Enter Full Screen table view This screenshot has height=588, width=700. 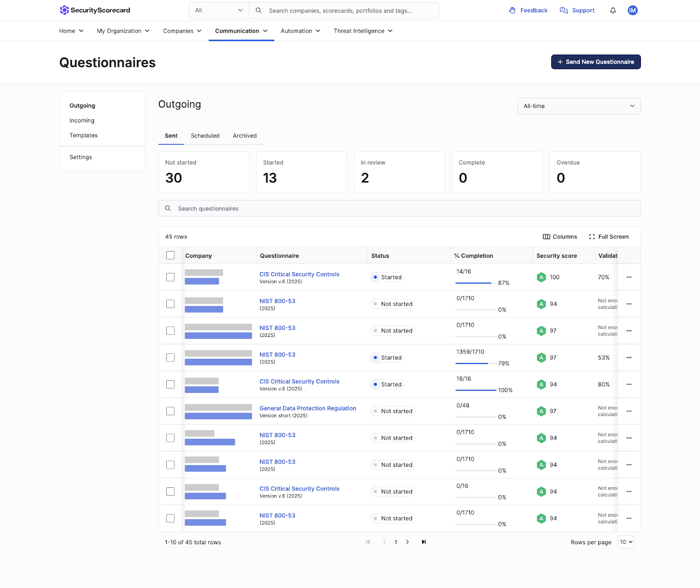click(x=609, y=237)
